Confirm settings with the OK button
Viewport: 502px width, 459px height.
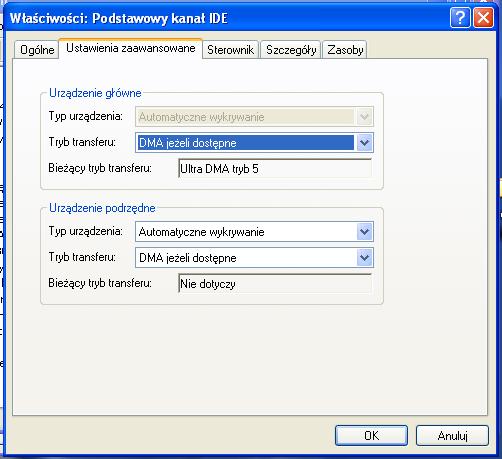pos(371,435)
